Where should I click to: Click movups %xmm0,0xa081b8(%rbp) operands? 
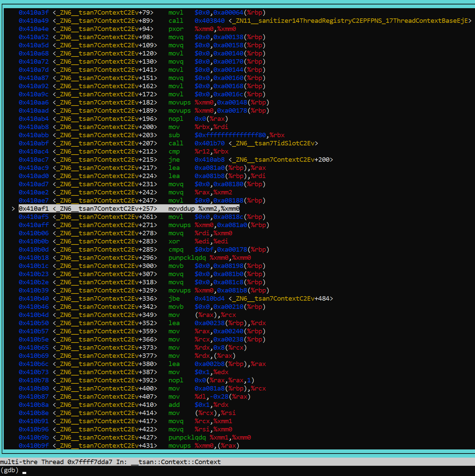pyautogui.click(x=232, y=290)
